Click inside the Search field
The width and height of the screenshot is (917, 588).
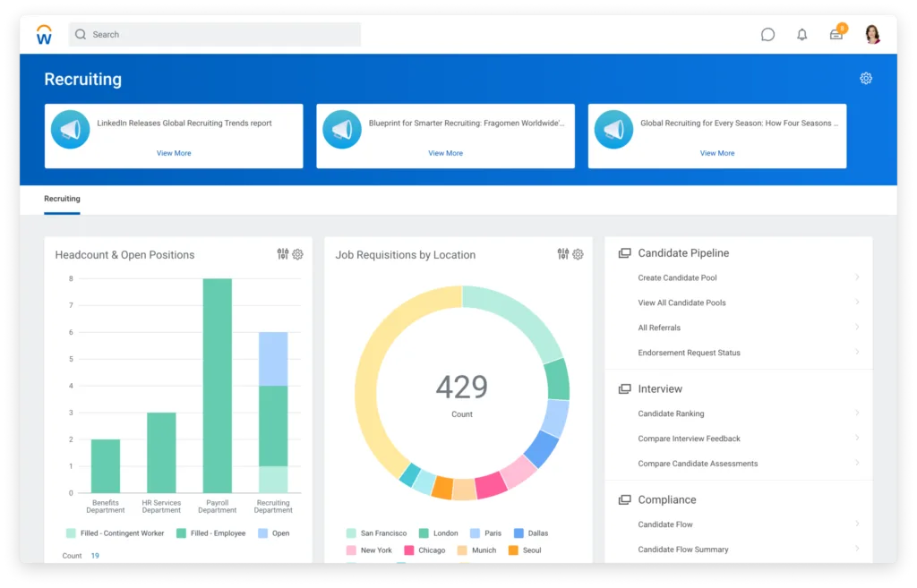click(x=215, y=34)
